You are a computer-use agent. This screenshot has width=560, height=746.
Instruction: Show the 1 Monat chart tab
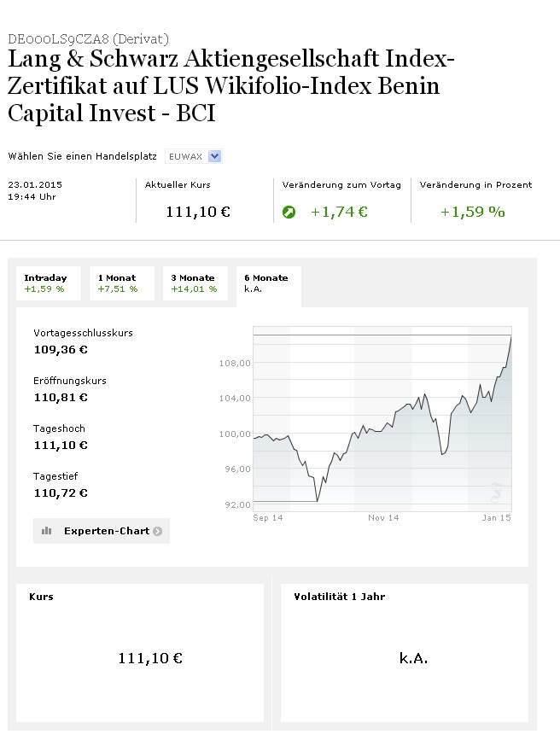point(121,283)
